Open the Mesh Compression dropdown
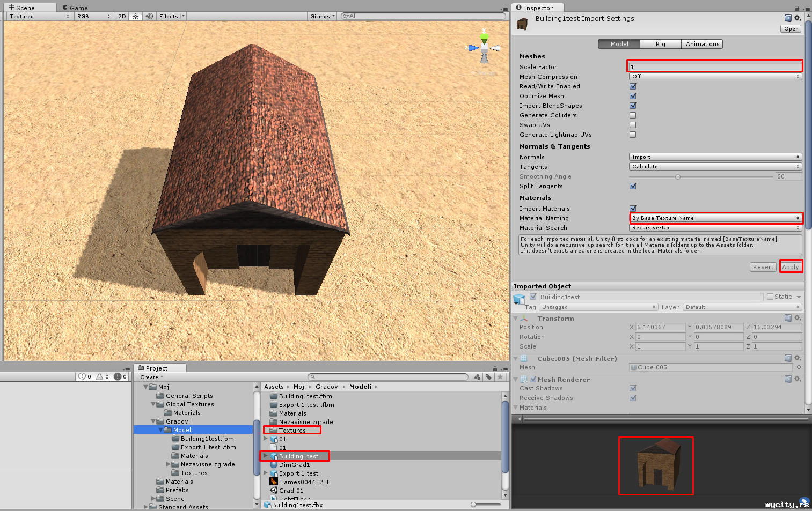The width and height of the screenshot is (812, 511). coord(715,77)
